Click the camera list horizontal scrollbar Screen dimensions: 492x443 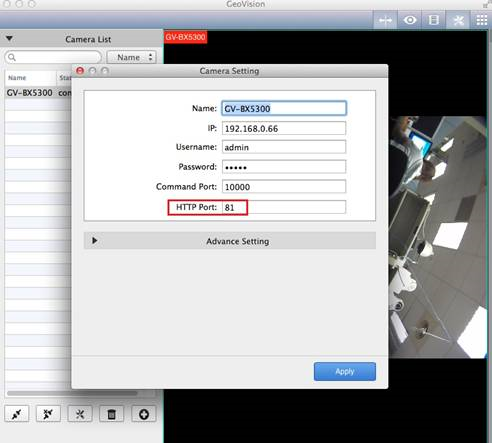(72, 393)
